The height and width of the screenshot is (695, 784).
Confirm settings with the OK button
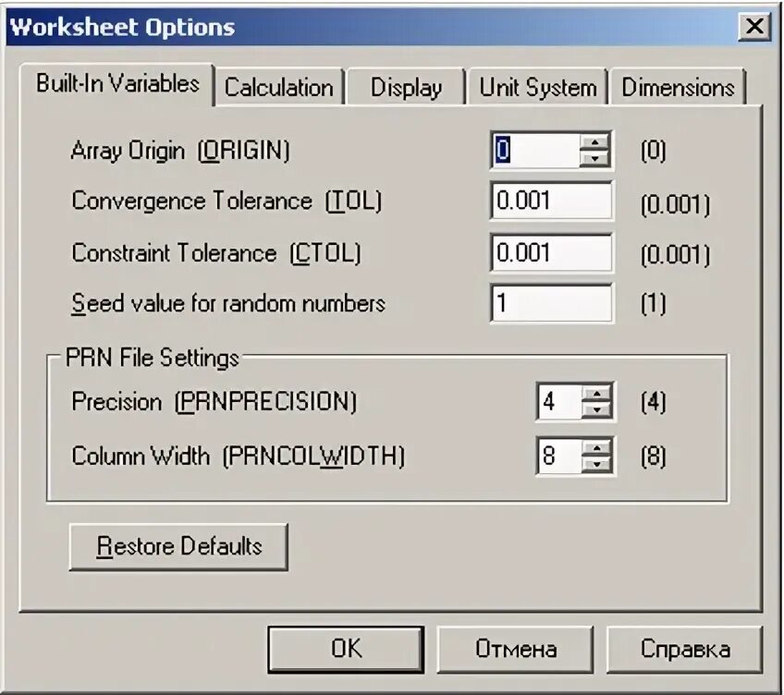346,649
